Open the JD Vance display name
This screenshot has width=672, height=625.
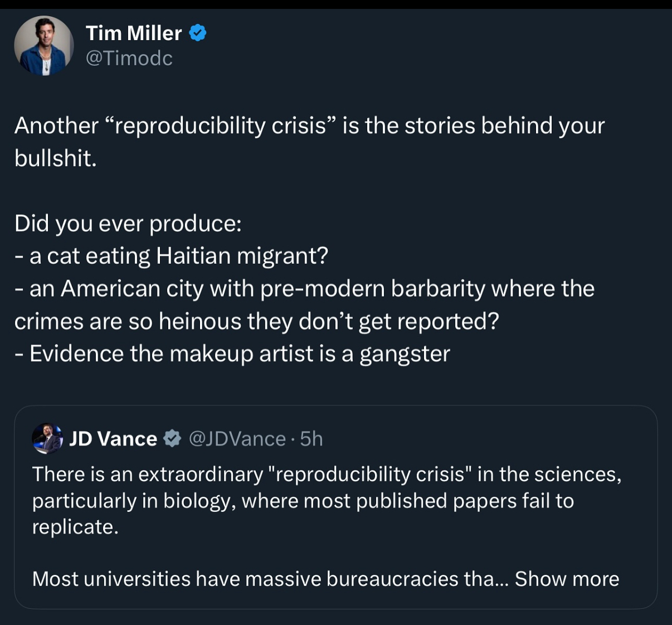[113, 439]
